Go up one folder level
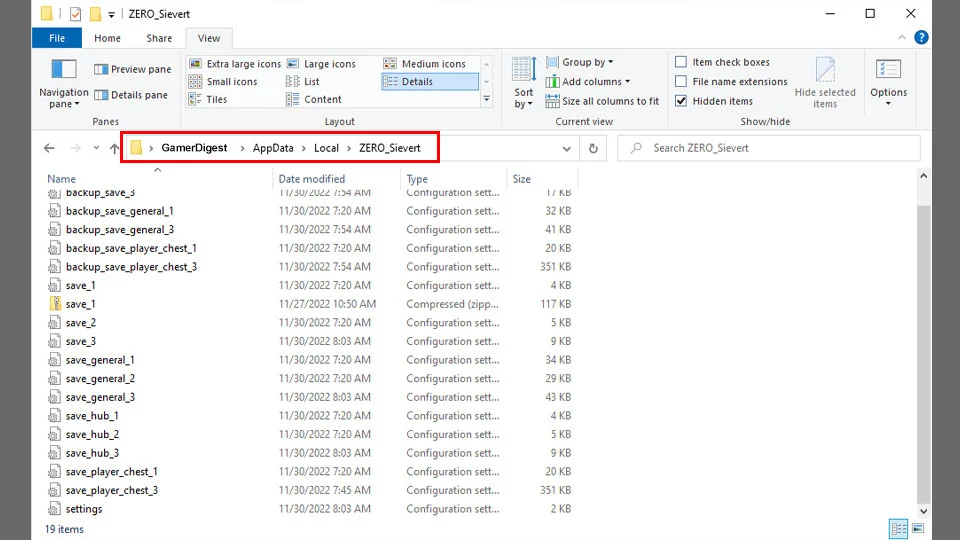 [114, 148]
